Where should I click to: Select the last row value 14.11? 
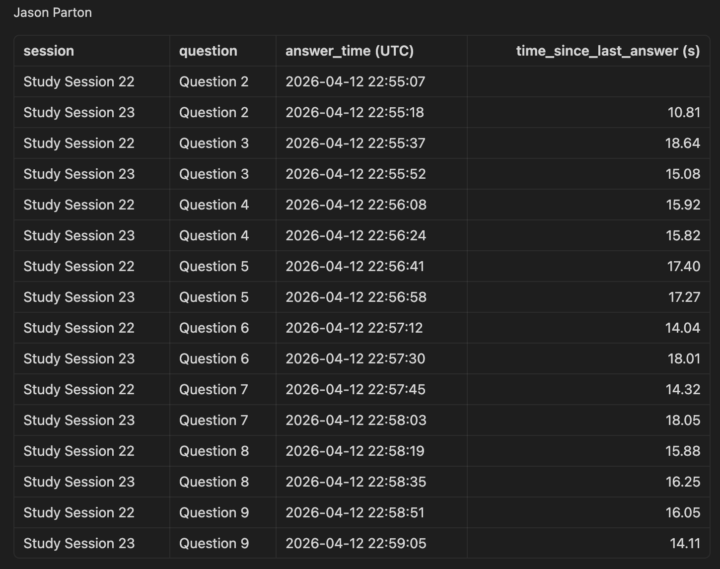[x=685, y=543]
